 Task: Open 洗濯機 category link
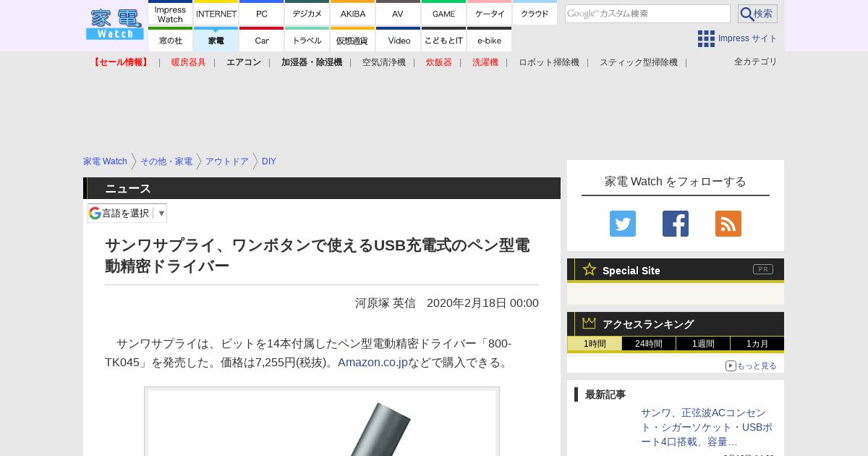[x=485, y=62]
